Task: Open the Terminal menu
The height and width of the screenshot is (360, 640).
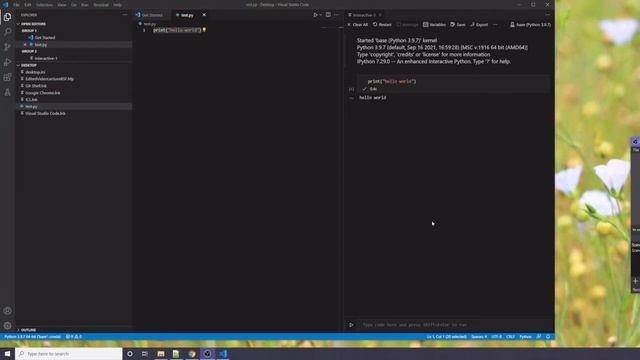Action: click(101, 5)
